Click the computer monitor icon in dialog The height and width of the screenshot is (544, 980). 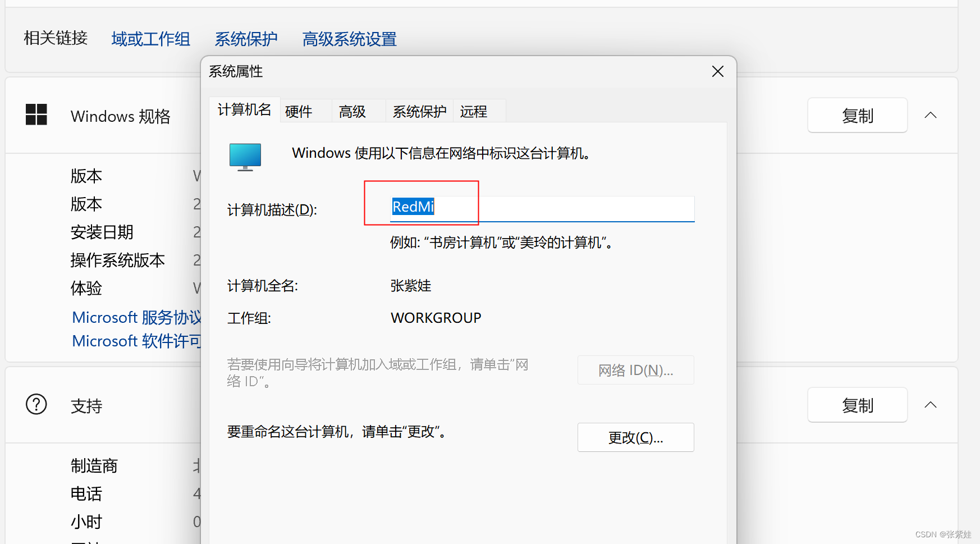(245, 157)
